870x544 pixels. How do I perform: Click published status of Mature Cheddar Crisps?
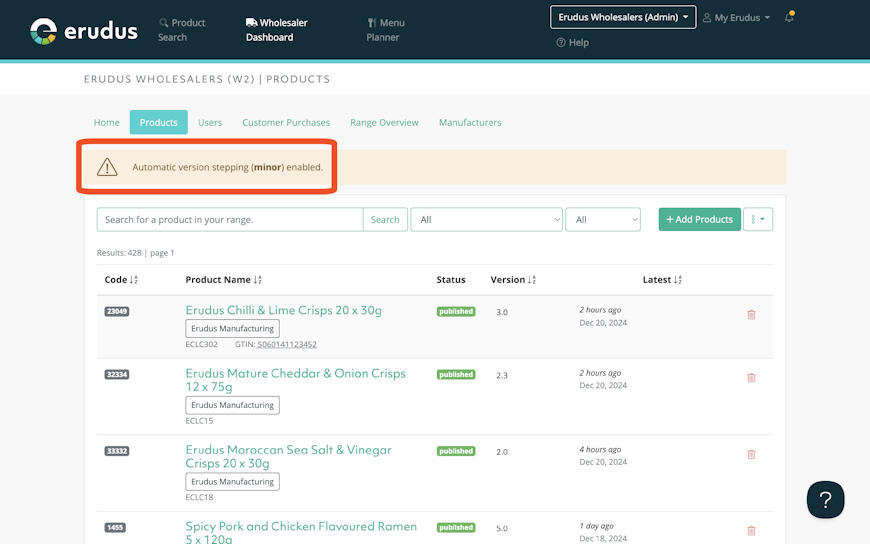(456, 375)
